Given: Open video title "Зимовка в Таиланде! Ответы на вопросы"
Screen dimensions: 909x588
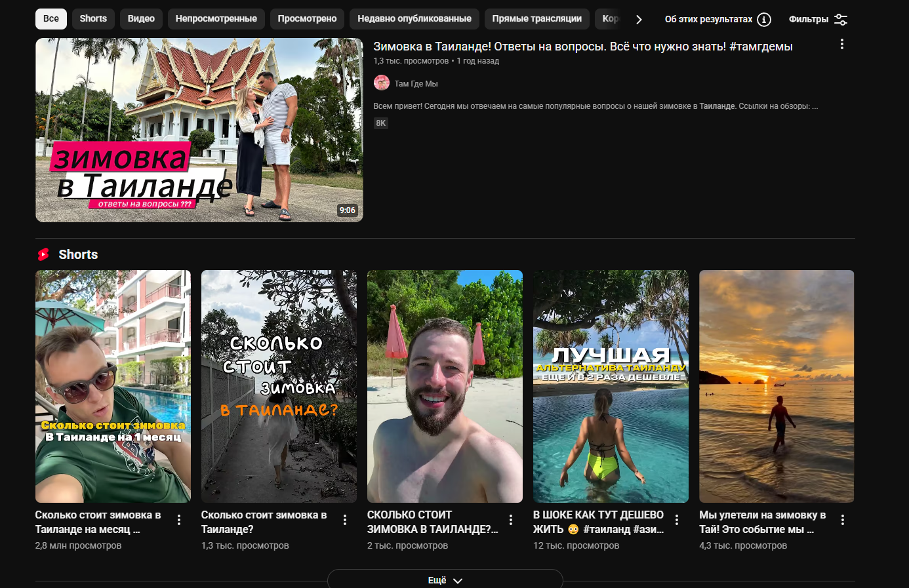Looking at the screenshot, I should click(583, 47).
